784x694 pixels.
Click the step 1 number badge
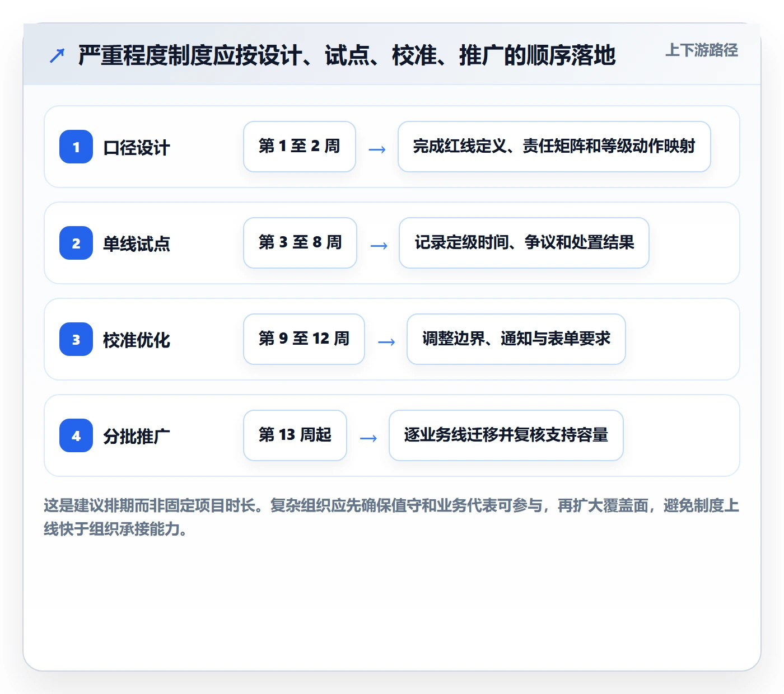76,147
